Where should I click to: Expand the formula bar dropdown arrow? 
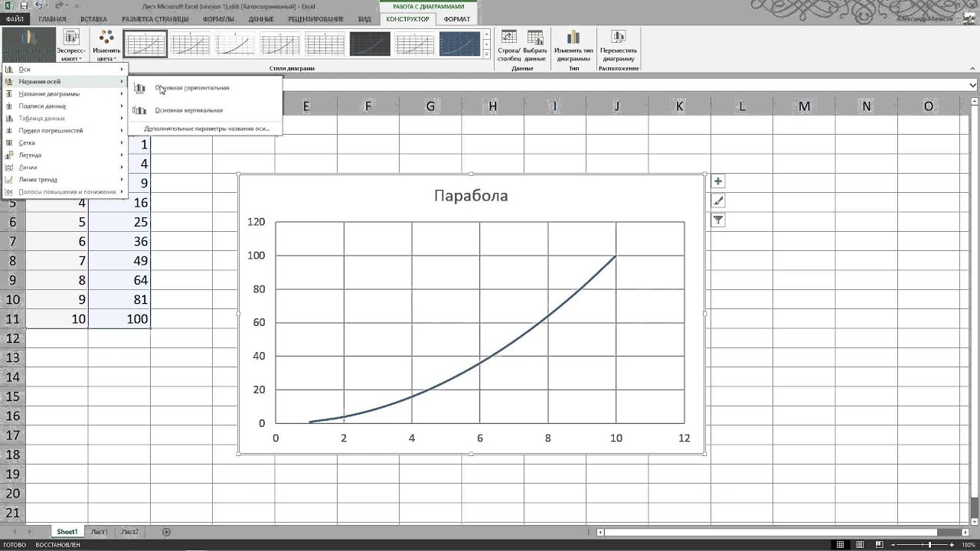(x=973, y=85)
